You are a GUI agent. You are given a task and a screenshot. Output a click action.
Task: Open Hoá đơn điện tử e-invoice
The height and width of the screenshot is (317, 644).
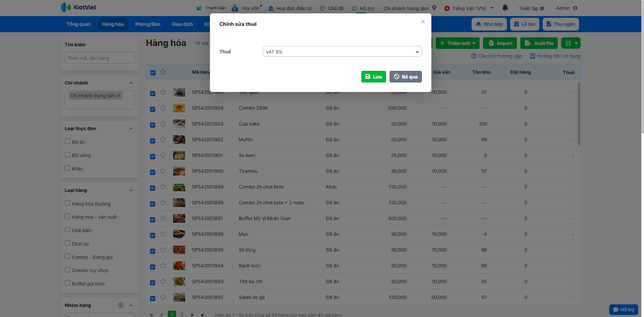(x=290, y=8)
